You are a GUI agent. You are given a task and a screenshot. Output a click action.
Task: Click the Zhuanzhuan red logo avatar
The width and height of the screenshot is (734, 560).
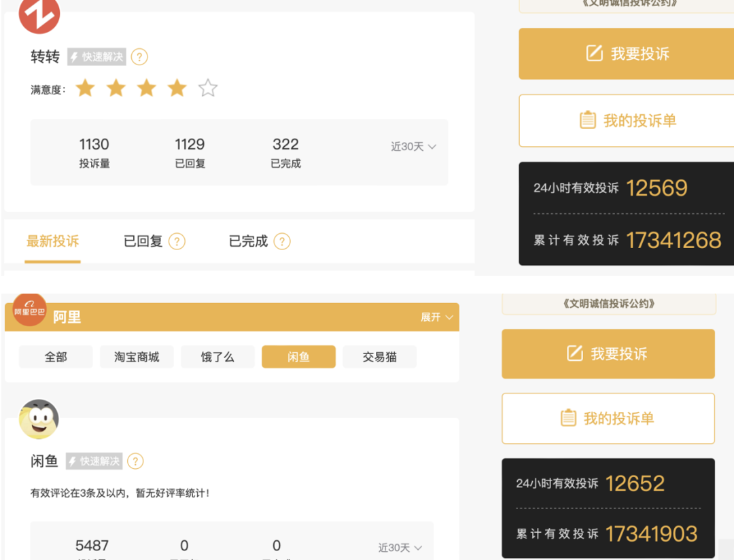[39, 15]
